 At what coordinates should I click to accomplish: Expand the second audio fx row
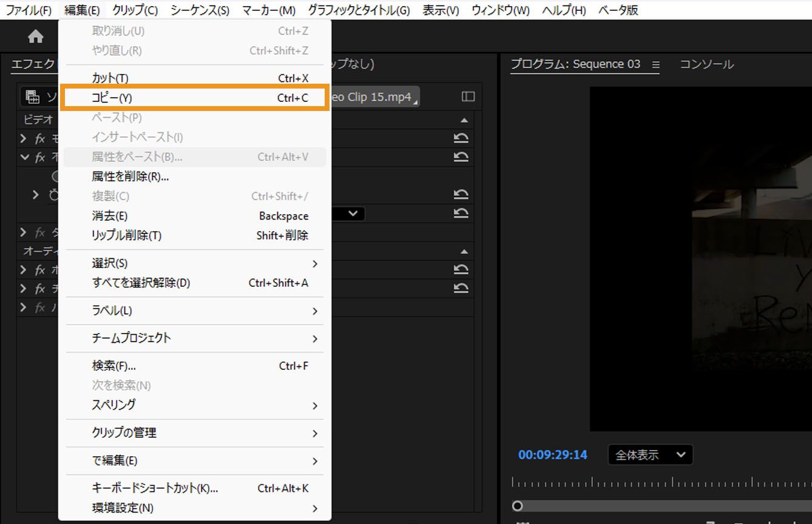24,289
